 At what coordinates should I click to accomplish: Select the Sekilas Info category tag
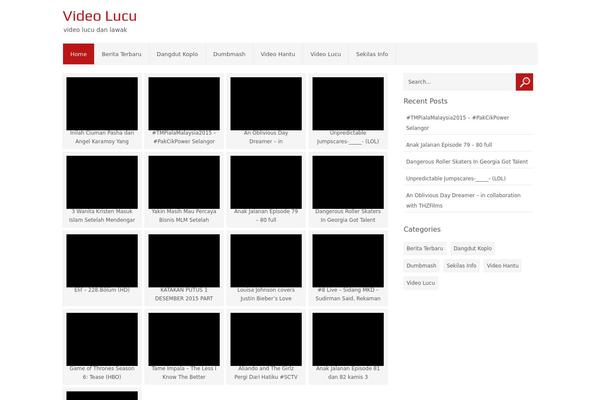tap(461, 266)
